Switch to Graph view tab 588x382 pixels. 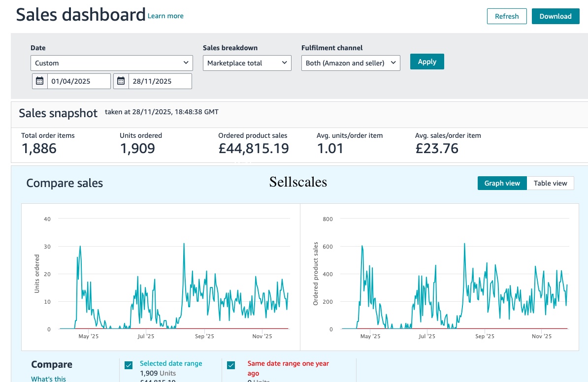pyautogui.click(x=502, y=183)
